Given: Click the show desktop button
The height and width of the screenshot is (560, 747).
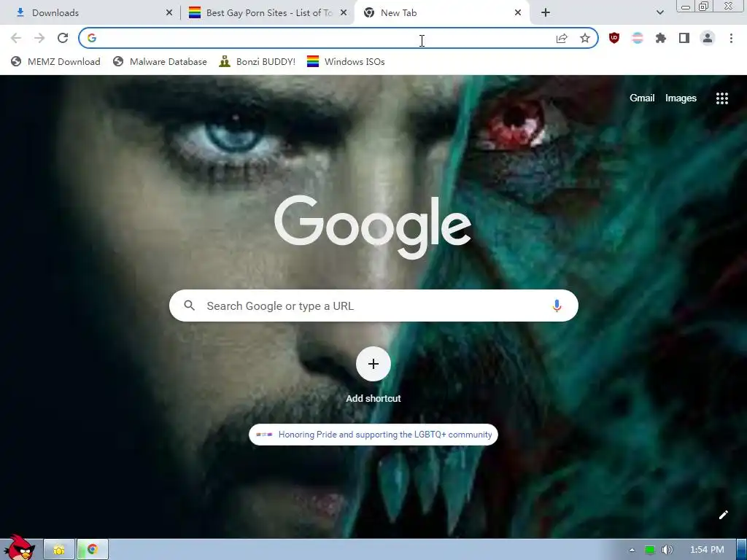Looking at the screenshot, I should click(742, 550).
